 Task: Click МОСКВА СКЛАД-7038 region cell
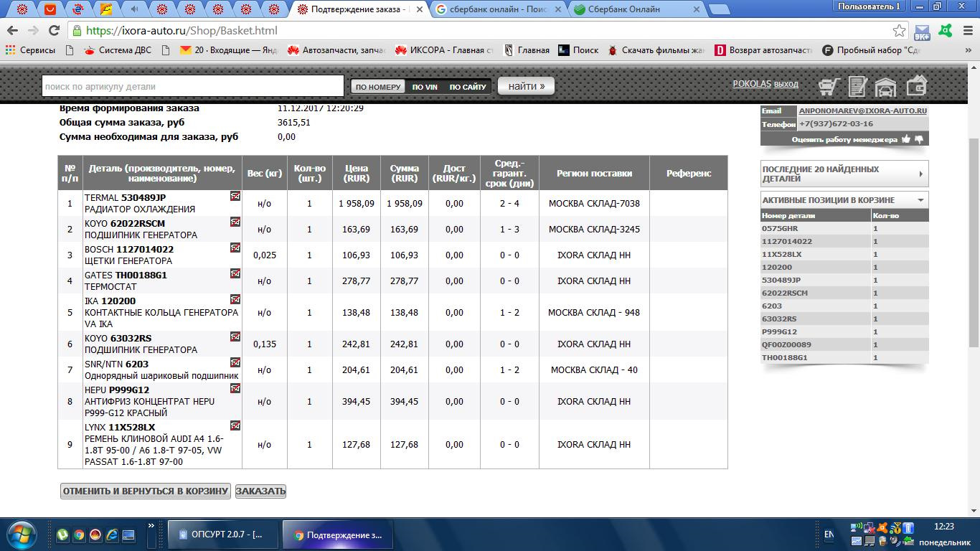(594, 204)
